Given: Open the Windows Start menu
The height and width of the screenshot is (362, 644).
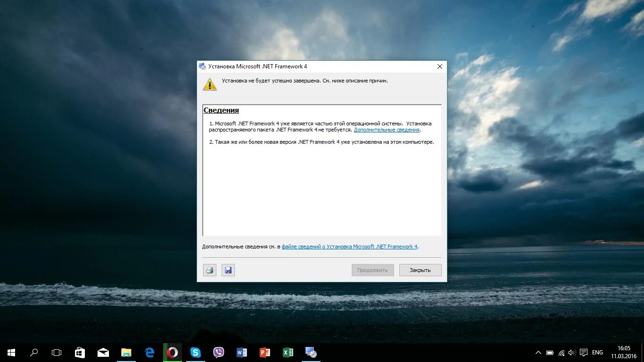Looking at the screenshot, I should (x=11, y=353).
